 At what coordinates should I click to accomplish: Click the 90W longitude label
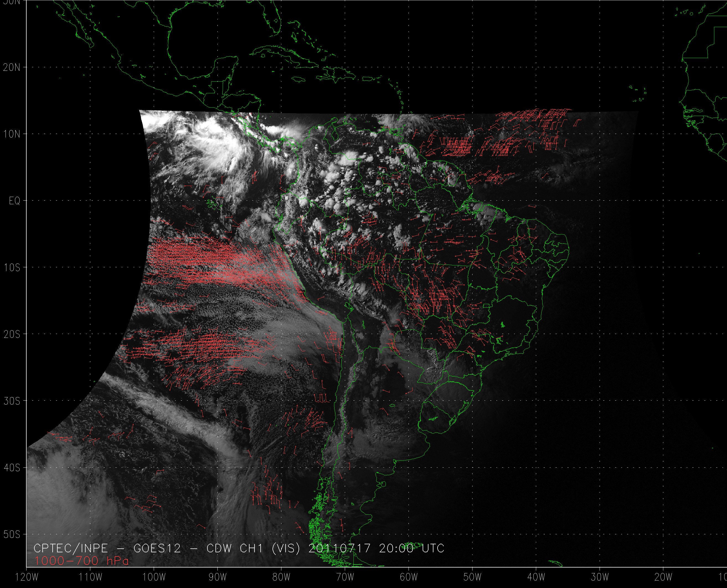(x=218, y=577)
